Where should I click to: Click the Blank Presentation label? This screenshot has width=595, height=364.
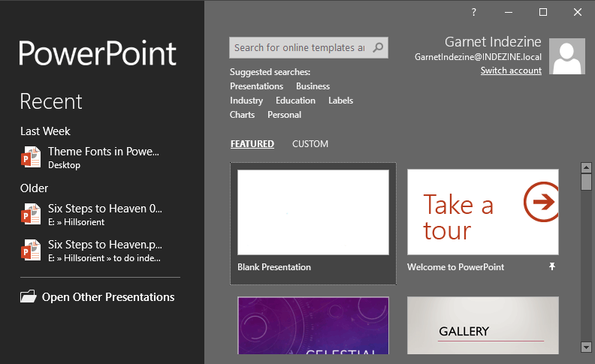274,267
